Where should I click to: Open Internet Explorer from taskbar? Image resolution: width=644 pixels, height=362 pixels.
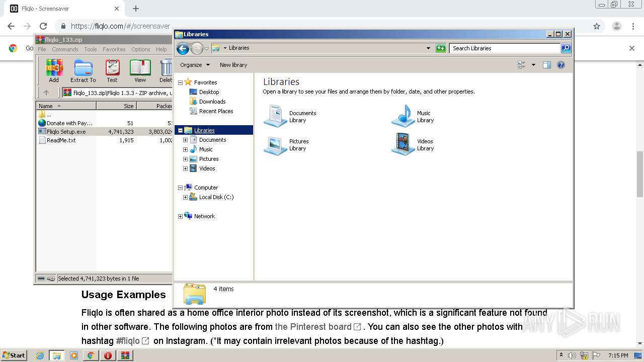coord(40,355)
